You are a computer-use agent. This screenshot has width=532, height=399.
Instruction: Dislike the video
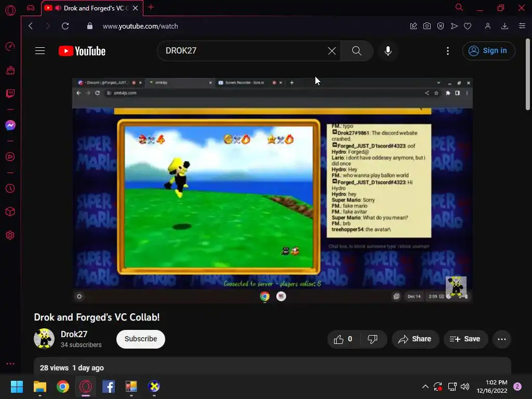point(373,339)
